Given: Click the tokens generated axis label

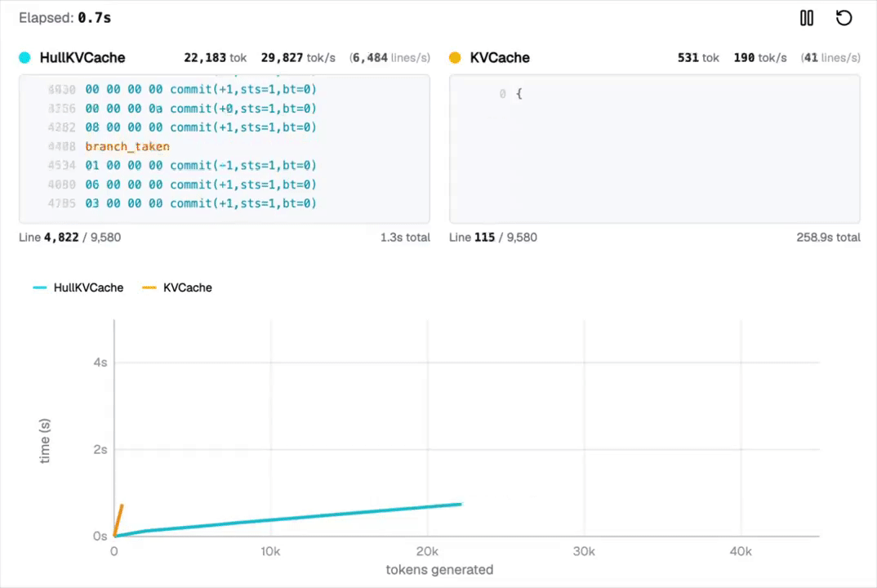Looking at the screenshot, I should point(439,570).
